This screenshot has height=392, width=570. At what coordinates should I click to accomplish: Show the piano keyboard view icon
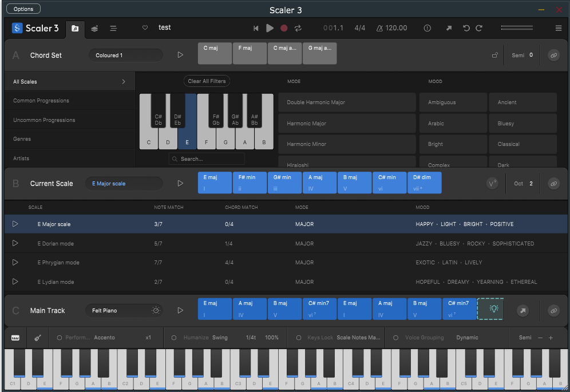tap(15, 338)
